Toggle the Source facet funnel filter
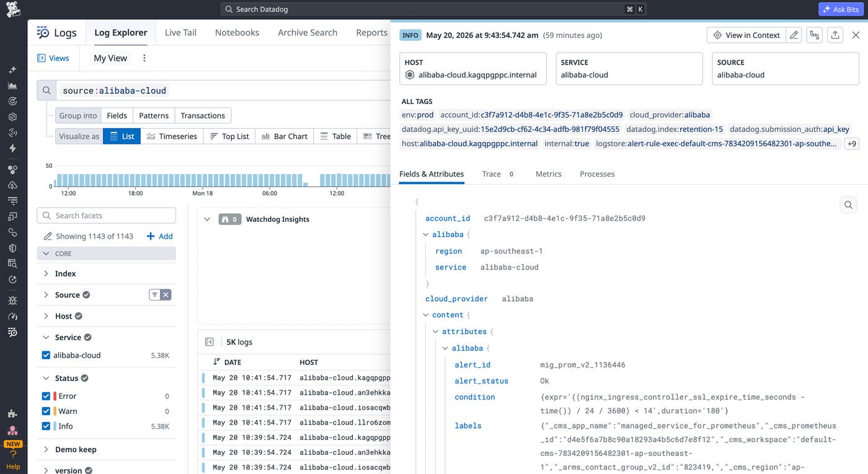The height and width of the screenshot is (474, 868). point(154,295)
